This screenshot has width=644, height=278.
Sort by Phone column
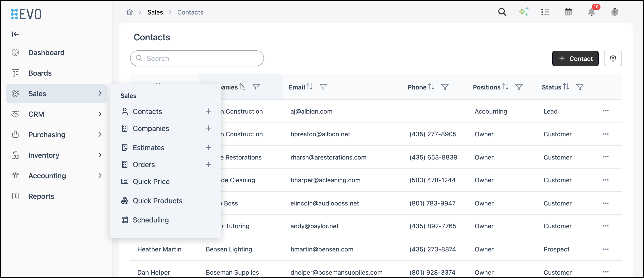point(431,87)
